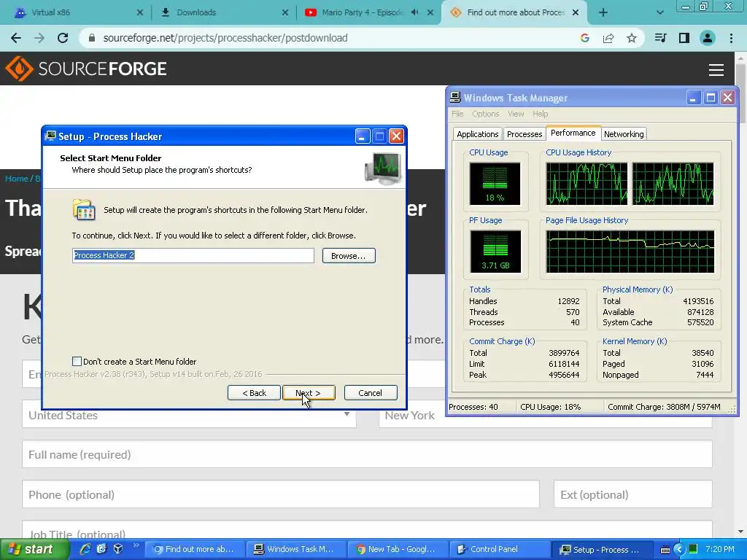Expand hidden tray icons arrow
The width and height of the screenshot is (747, 560).
pyautogui.click(x=679, y=550)
